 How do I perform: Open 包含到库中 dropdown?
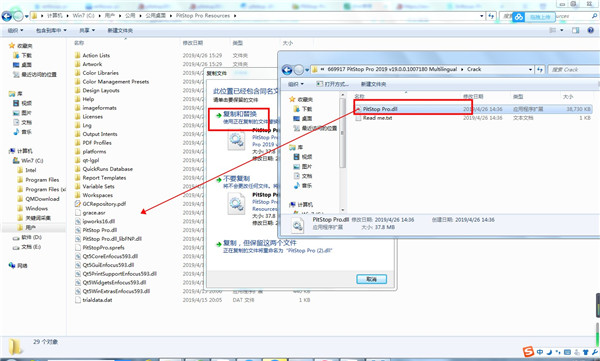pos(51,30)
